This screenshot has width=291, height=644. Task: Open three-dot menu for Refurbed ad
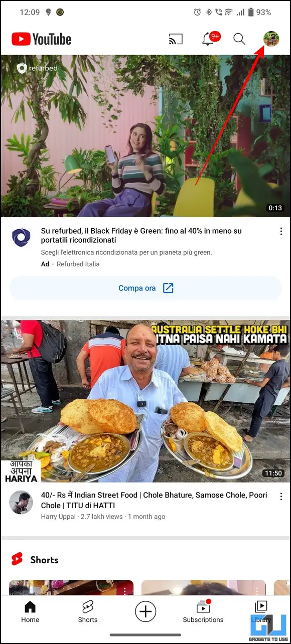[280, 231]
